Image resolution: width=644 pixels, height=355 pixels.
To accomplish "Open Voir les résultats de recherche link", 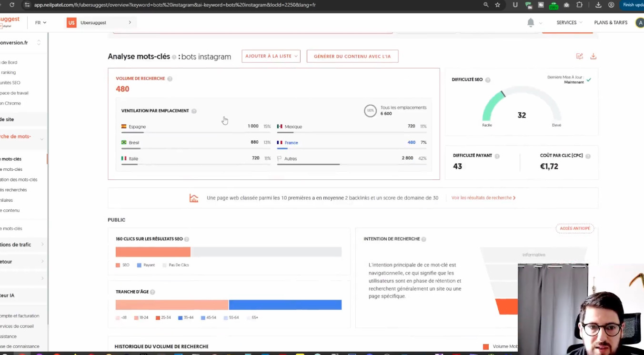I will pyautogui.click(x=483, y=198).
